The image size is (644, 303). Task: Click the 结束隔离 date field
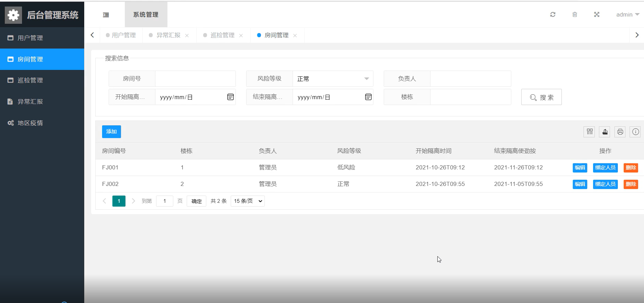tap(333, 97)
